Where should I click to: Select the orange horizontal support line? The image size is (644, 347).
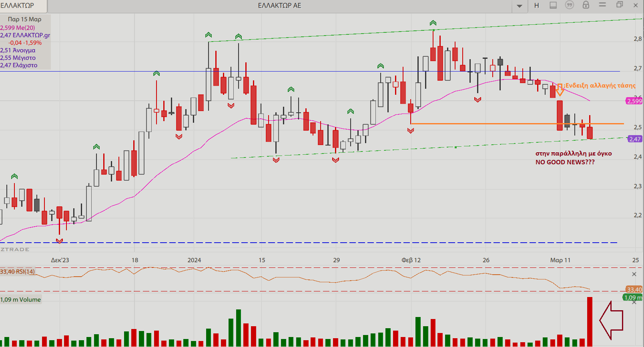coord(517,124)
